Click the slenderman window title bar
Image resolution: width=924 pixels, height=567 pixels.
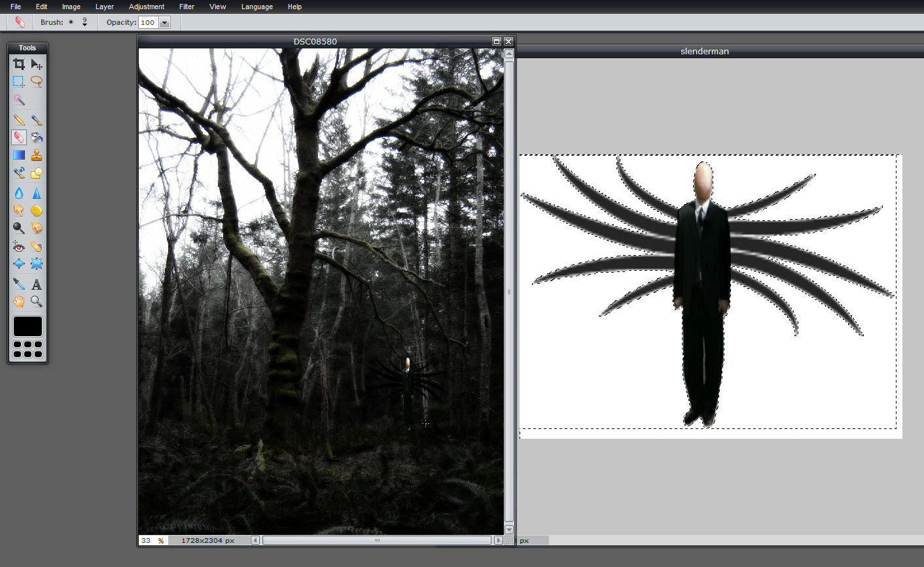pos(720,51)
